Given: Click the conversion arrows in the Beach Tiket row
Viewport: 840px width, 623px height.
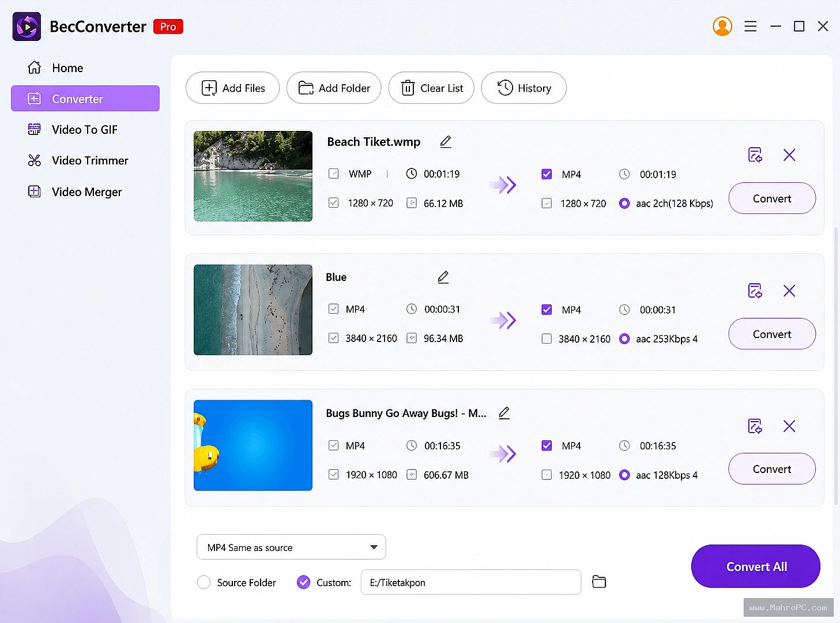Looking at the screenshot, I should point(503,185).
